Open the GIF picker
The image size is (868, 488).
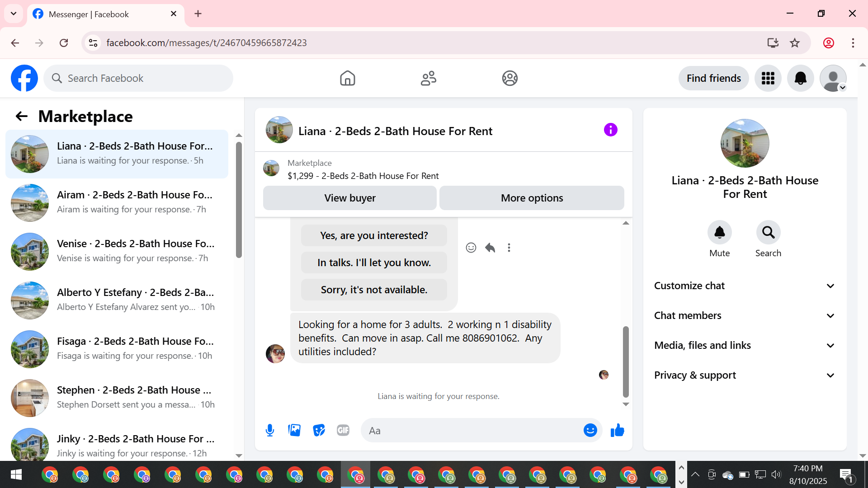point(343,430)
